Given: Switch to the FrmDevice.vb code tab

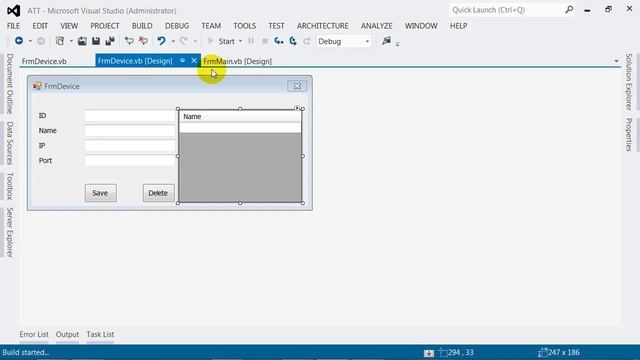Looking at the screenshot, I should coord(44,61).
